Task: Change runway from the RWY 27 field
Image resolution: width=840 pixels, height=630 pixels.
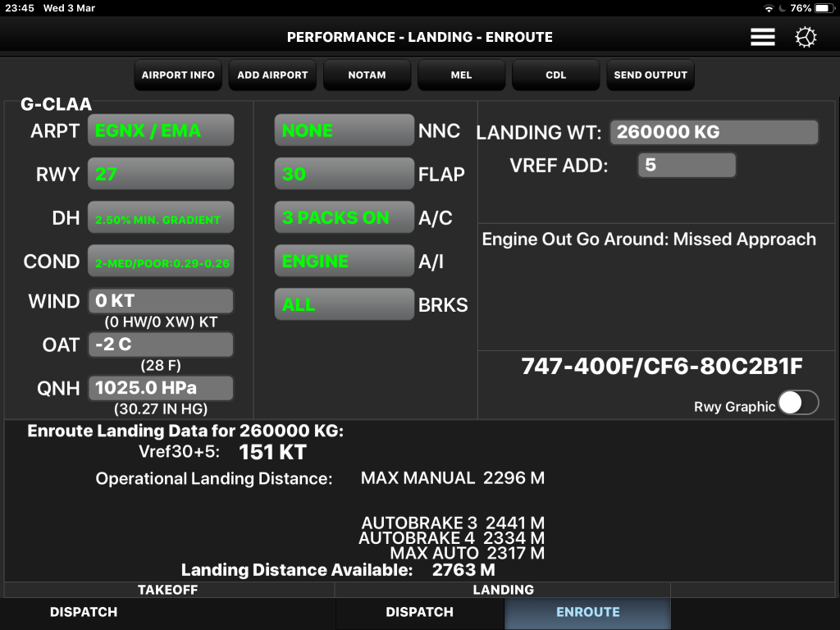Action: [161, 174]
